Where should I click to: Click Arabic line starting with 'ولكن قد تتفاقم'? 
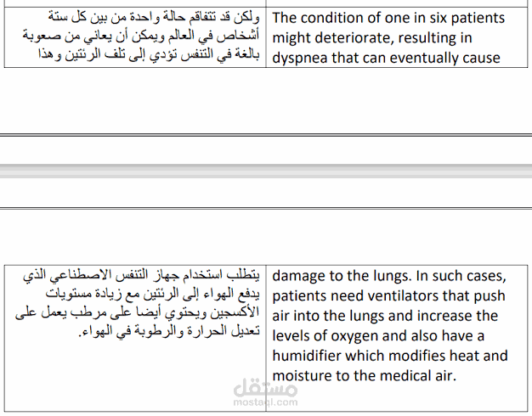pos(154,17)
